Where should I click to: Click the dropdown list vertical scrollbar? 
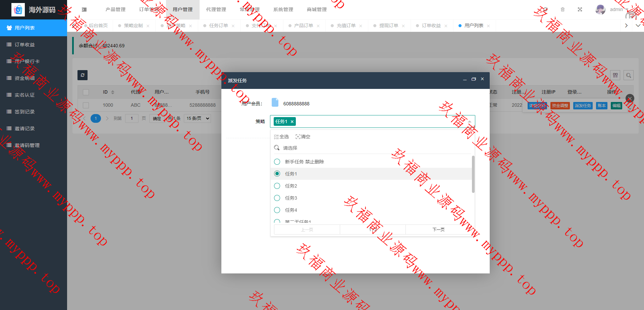473,174
